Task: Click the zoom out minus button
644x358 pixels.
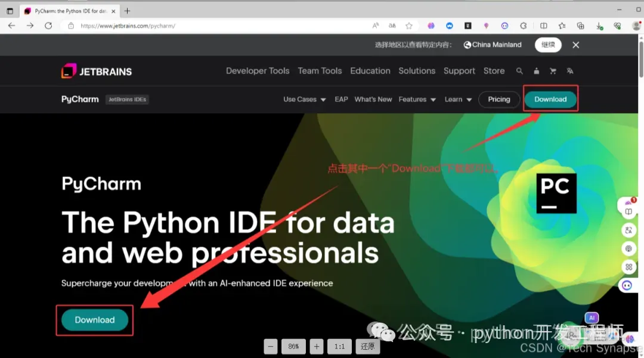Action: click(270, 347)
